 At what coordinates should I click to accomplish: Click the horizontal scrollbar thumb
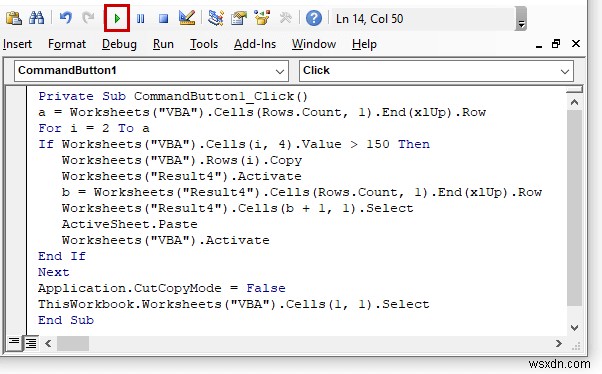(73, 343)
